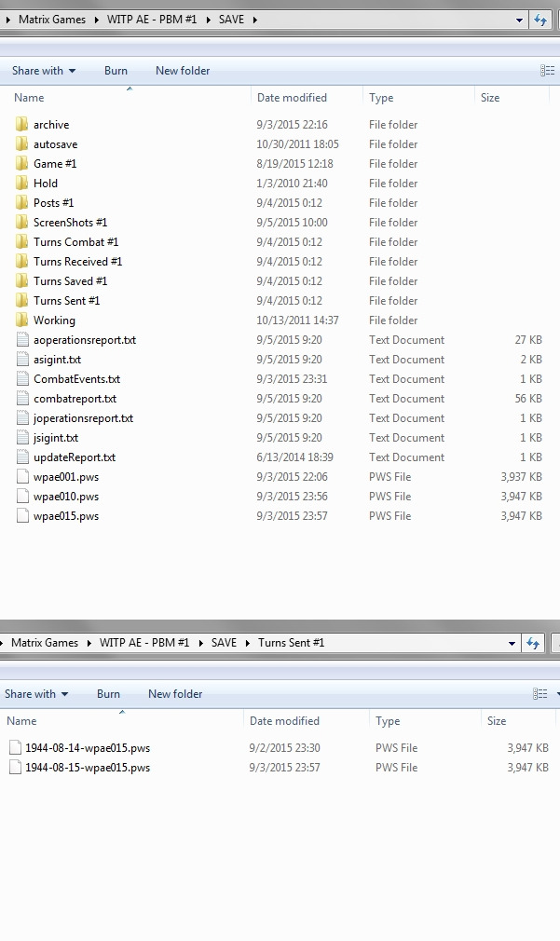Select the ScreenShots #1 folder icon
Image resolution: width=560 pixels, height=941 pixels.
point(21,222)
